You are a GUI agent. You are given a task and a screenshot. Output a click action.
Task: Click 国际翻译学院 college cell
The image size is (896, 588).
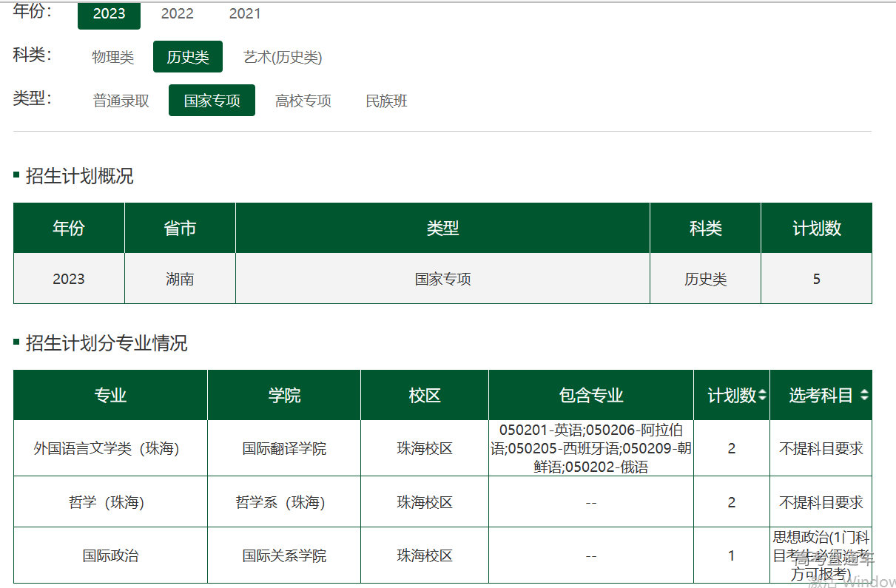pyautogui.click(x=284, y=448)
